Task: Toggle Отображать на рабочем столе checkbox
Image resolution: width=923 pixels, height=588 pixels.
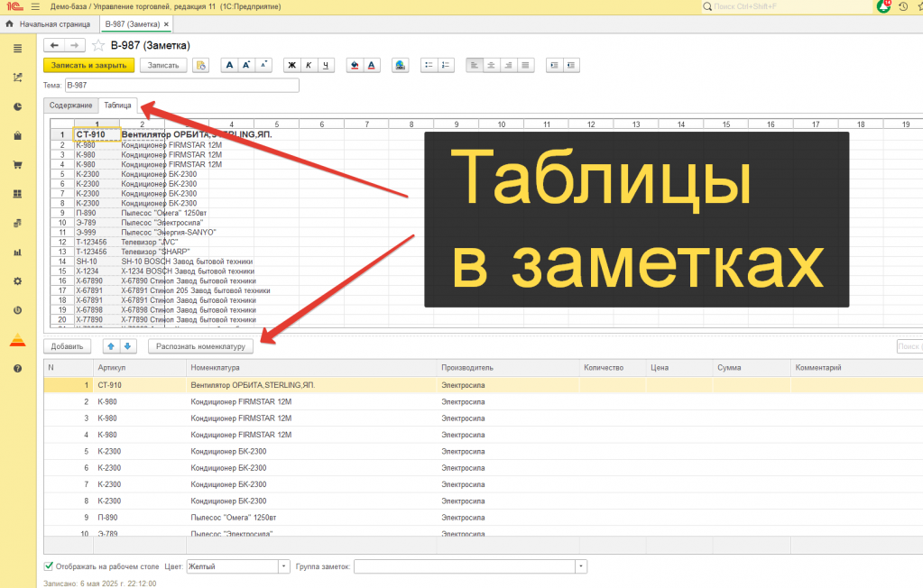Action: (x=49, y=566)
